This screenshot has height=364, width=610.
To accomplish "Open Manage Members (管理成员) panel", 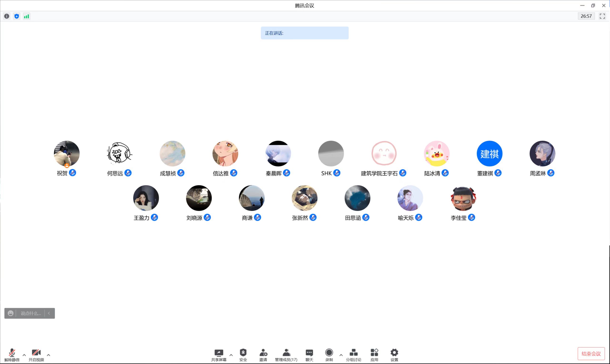I will click(286, 355).
